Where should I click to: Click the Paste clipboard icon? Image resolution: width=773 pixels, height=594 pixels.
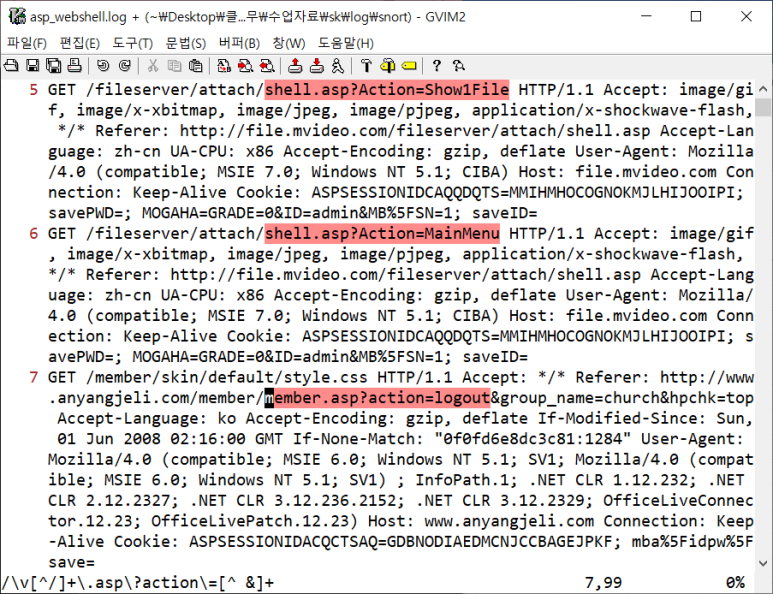(x=196, y=66)
